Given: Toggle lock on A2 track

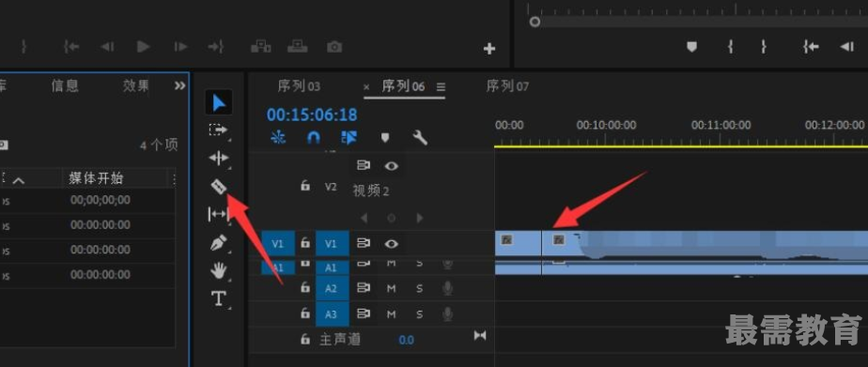Looking at the screenshot, I should 305,287.
